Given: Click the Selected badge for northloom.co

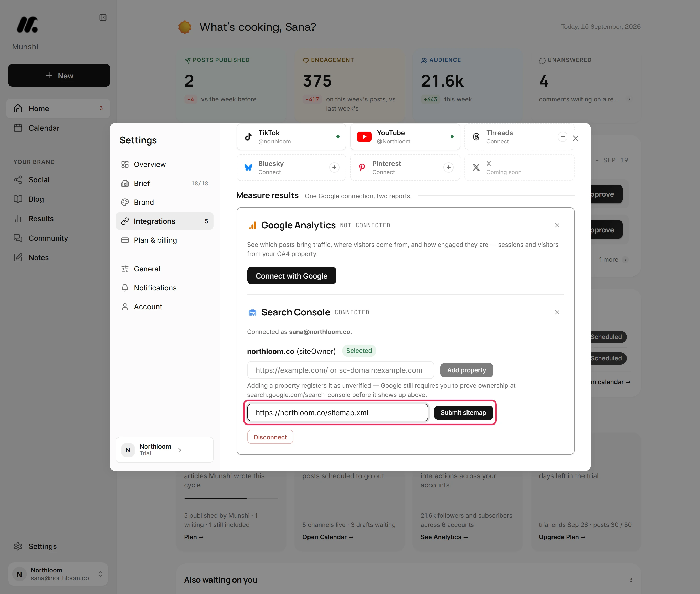Looking at the screenshot, I should pyautogui.click(x=359, y=351).
